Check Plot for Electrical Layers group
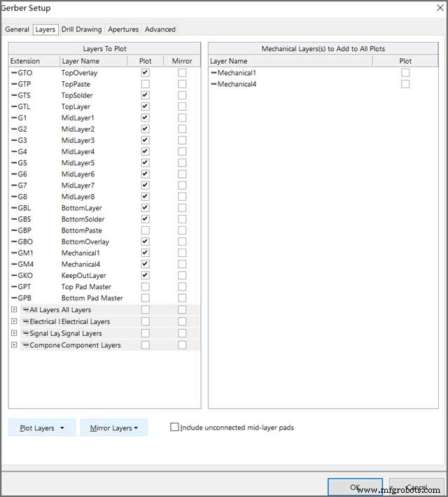Viewport: 448px width, 497px height. click(145, 321)
